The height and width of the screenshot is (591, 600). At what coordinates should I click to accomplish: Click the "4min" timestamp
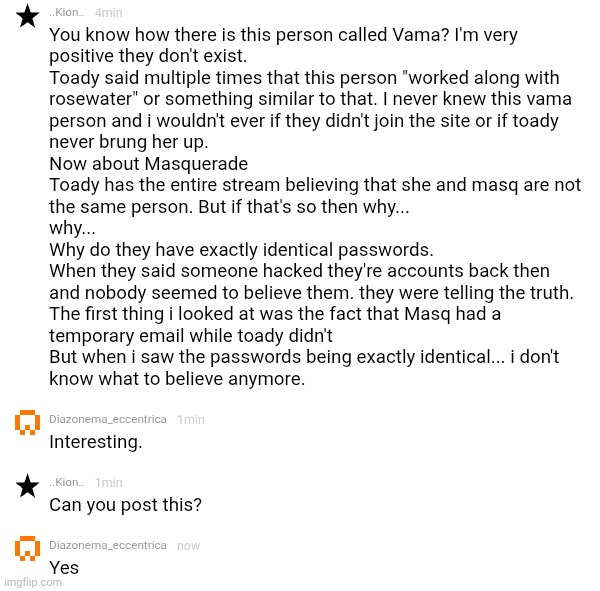pos(109,13)
